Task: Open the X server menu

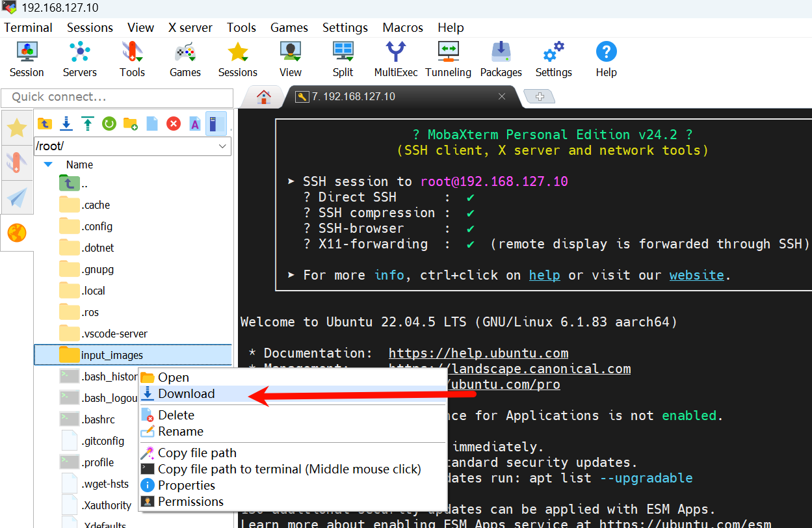Action: (190, 27)
